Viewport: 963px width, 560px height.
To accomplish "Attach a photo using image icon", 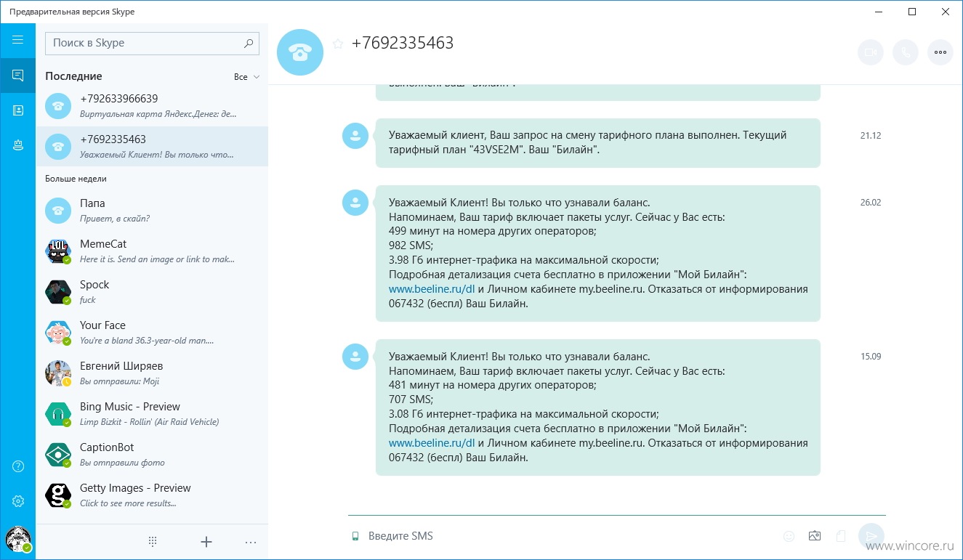I will pyautogui.click(x=815, y=536).
